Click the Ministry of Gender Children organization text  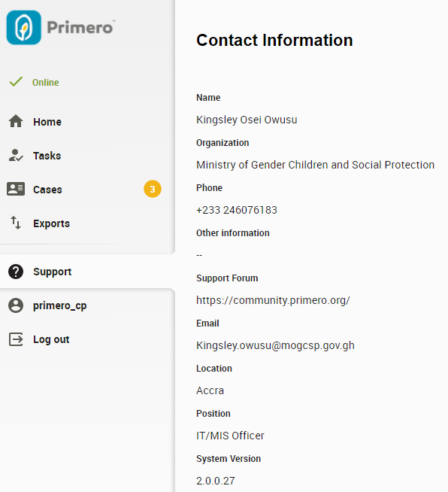point(316,165)
